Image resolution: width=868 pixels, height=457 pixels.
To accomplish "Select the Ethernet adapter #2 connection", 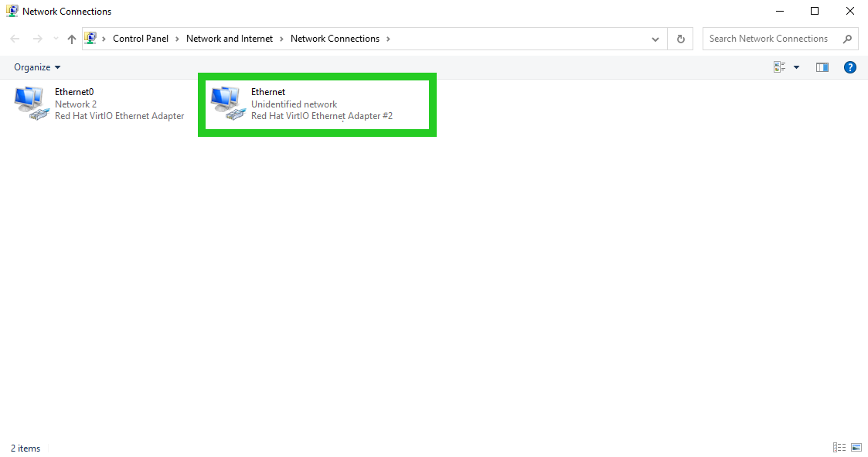I will coord(317,104).
